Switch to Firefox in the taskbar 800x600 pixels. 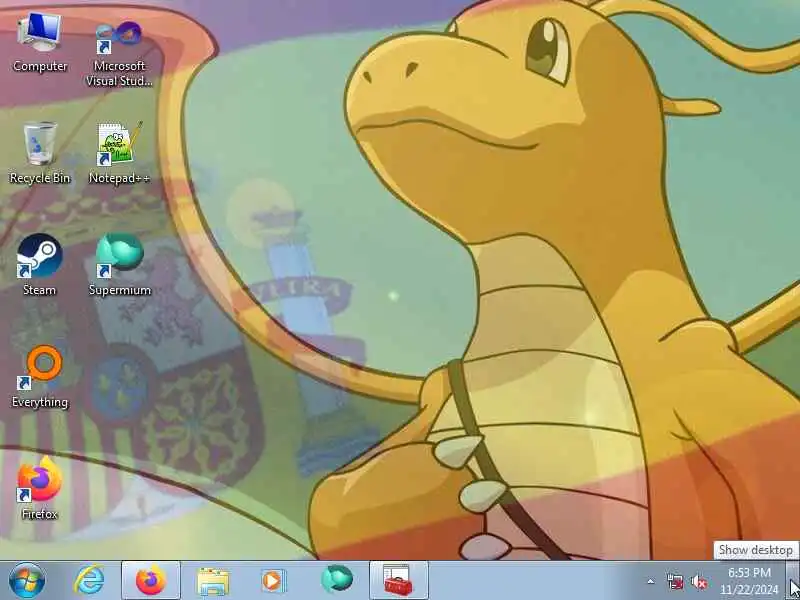click(151, 580)
